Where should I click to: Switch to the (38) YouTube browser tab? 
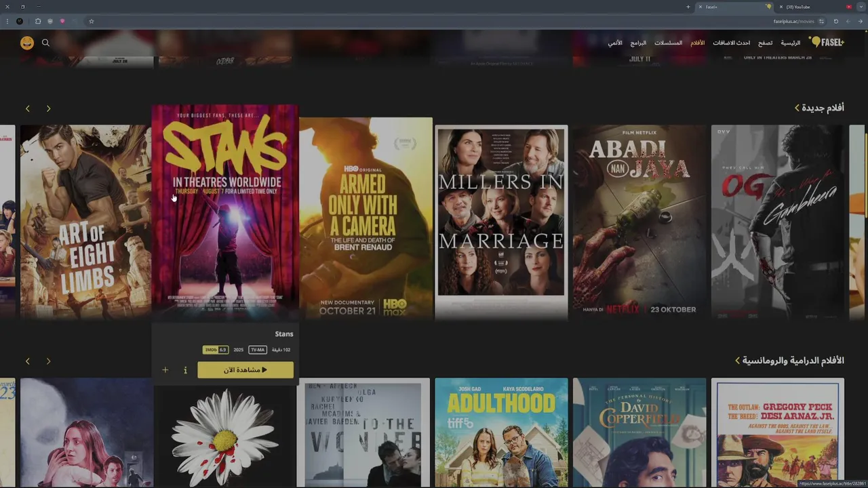[814, 7]
